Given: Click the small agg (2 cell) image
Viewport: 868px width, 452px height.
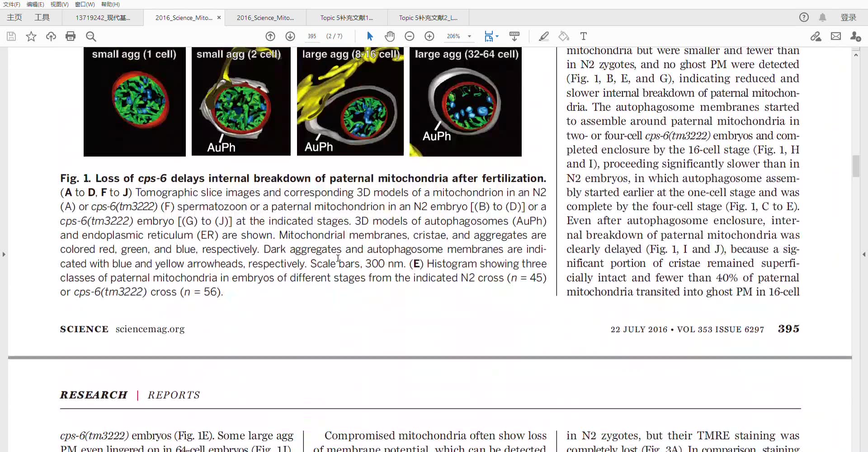Looking at the screenshot, I should 241,102.
